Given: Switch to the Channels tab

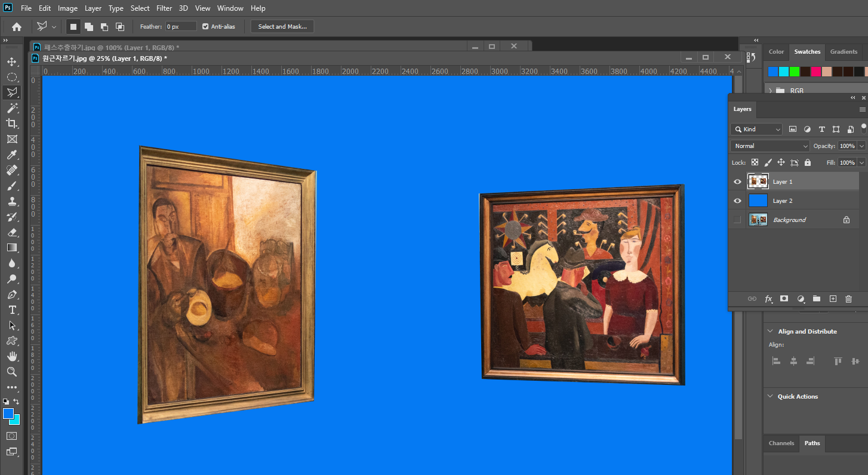Looking at the screenshot, I should pos(781,443).
